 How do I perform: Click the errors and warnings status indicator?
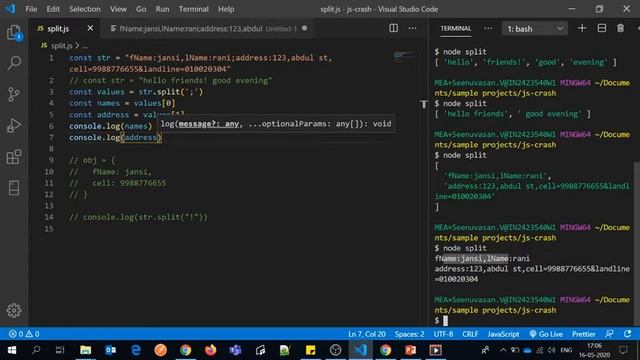tap(24, 334)
